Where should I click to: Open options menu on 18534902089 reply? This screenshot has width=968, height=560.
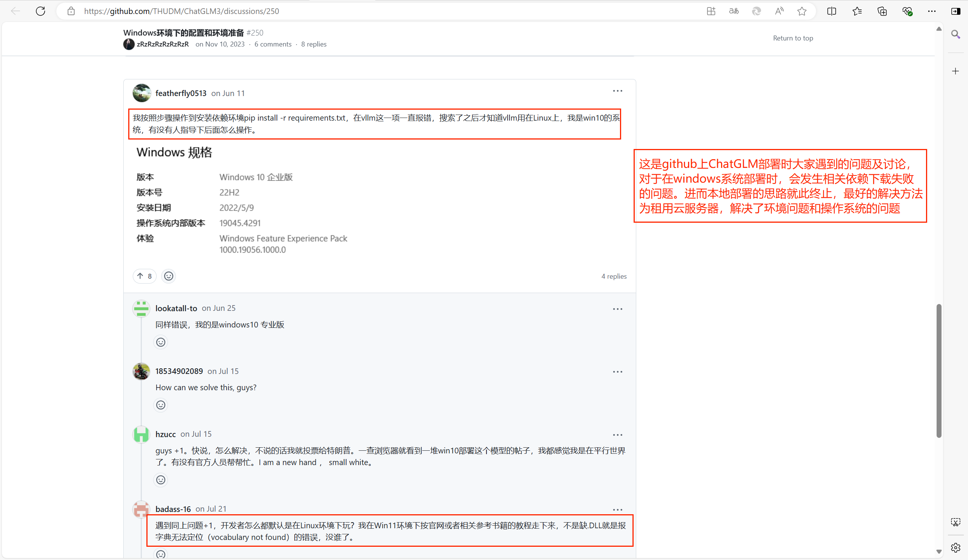(618, 372)
